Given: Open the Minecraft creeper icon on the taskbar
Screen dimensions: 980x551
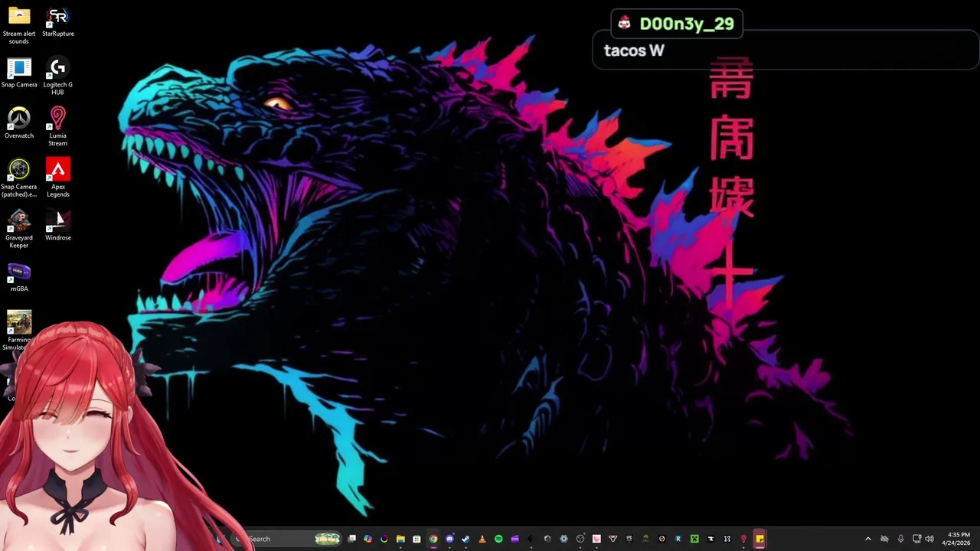Looking at the screenshot, I should [x=694, y=539].
